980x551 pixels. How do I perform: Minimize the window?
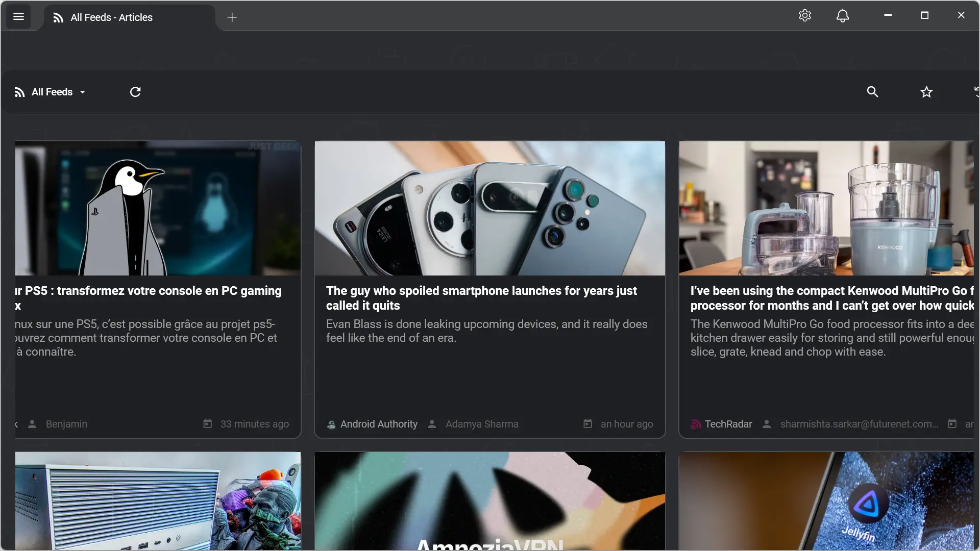click(888, 15)
